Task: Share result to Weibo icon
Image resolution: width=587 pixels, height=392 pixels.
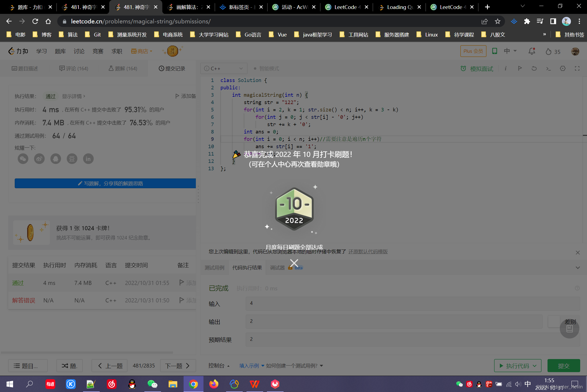Action: click(x=39, y=159)
